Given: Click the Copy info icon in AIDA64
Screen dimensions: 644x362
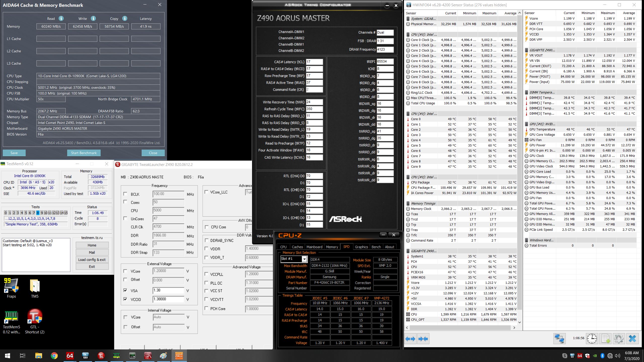Looking at the screenshot, I should click(x=125, y=18).
